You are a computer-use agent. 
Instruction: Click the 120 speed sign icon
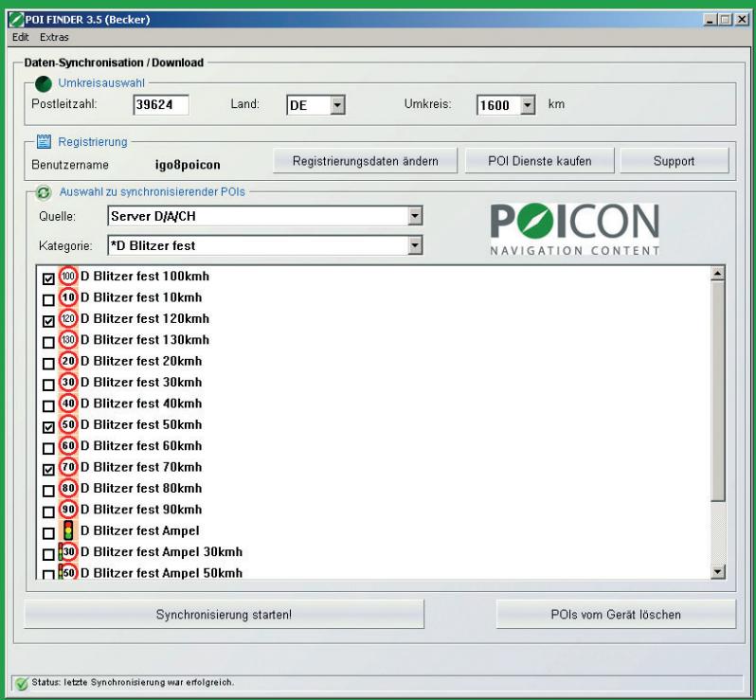pos(68,318)
